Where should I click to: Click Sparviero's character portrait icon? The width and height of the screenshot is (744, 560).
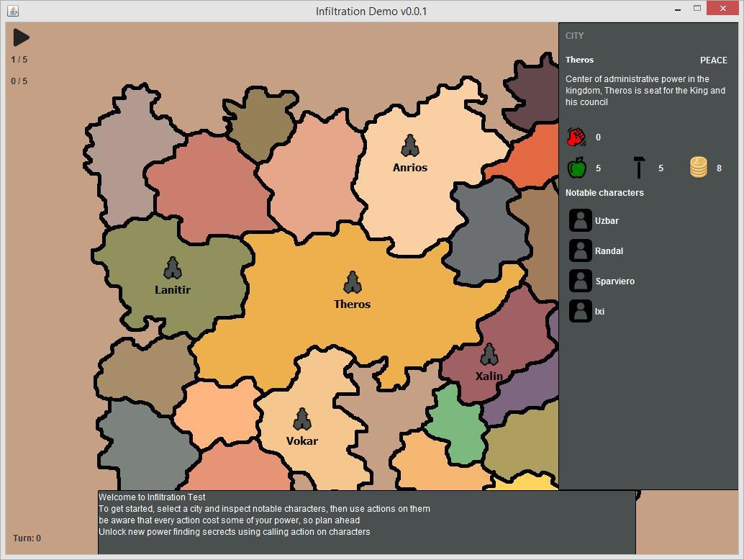[x=580, y=281]
